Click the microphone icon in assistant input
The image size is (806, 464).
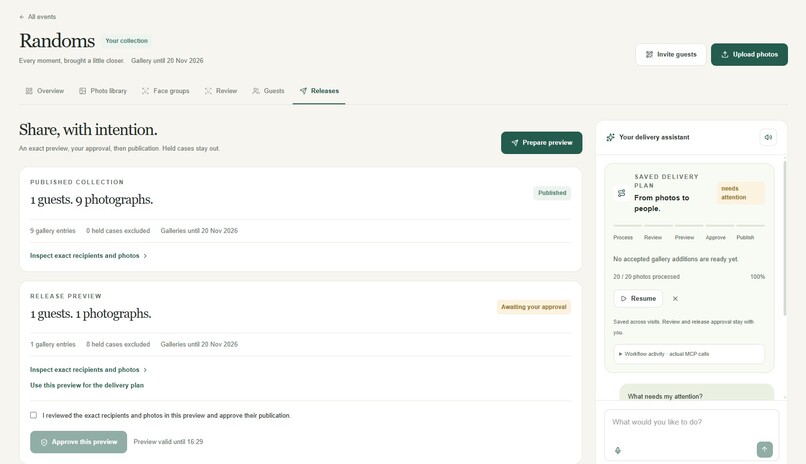(x=618, y=450)
